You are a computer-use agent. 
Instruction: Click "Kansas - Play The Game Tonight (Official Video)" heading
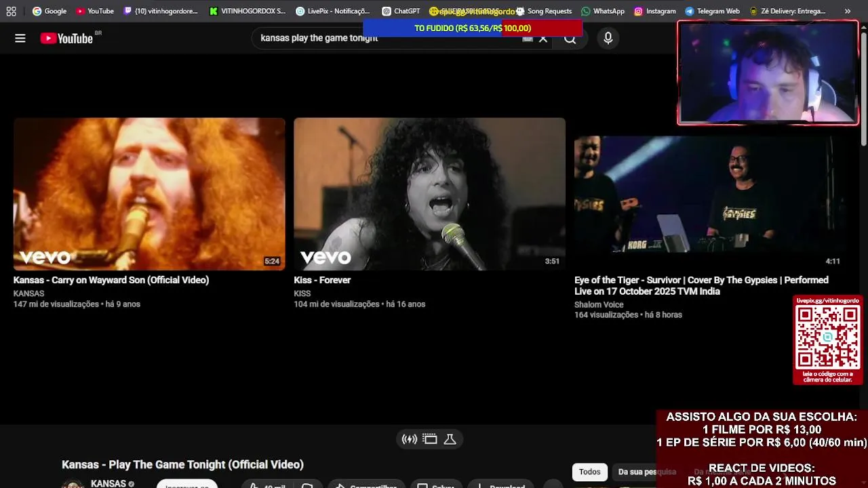tap(182, 464)
